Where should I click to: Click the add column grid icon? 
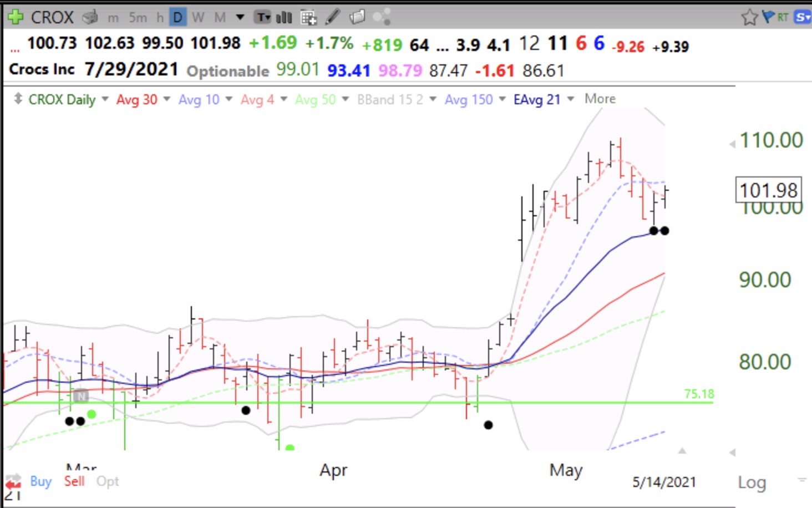(x=308, y=18)
